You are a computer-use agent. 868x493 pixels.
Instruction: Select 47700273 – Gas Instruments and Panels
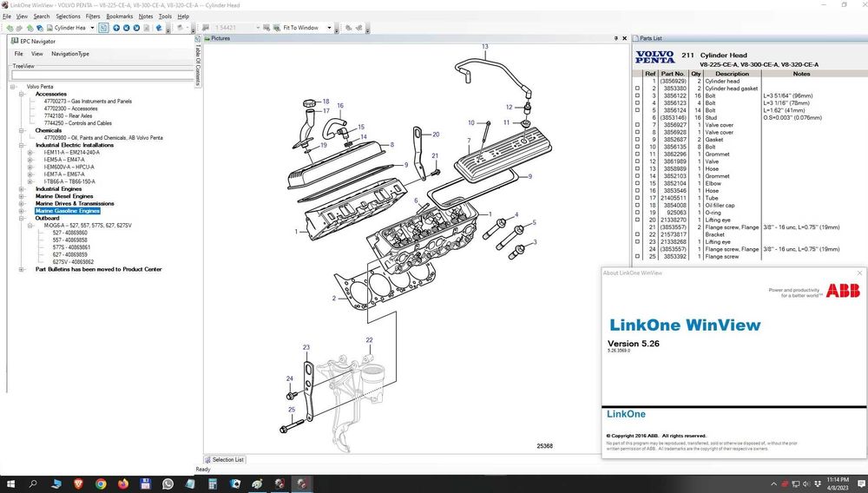(88, 102)
